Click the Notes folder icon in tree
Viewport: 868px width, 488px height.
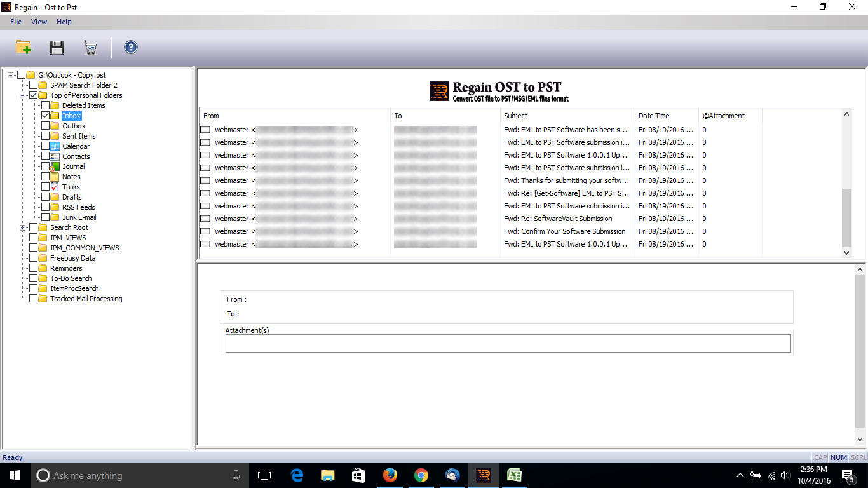click(x=55, y=177)
